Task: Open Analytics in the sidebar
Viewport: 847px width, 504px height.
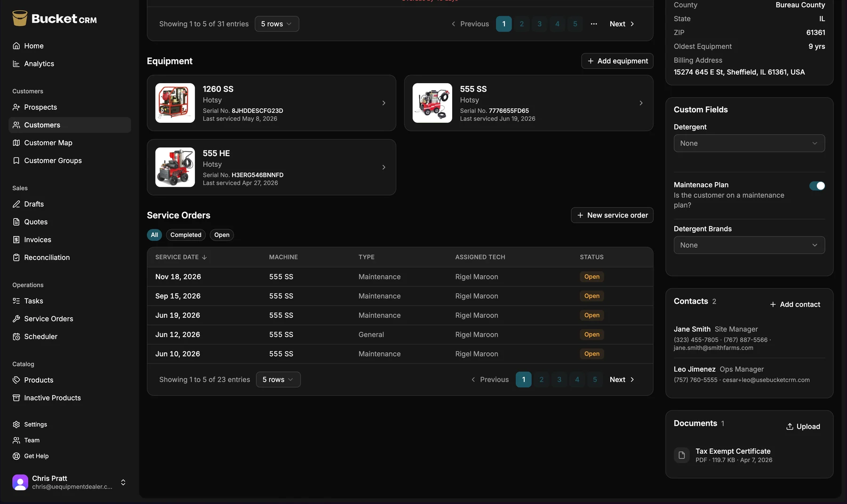Action: (70, 63)
